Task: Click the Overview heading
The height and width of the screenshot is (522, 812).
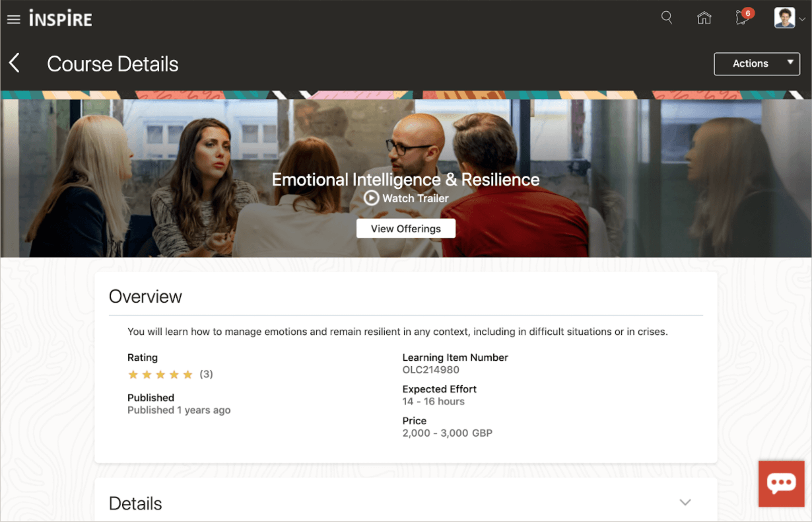Action: point(145,297)
